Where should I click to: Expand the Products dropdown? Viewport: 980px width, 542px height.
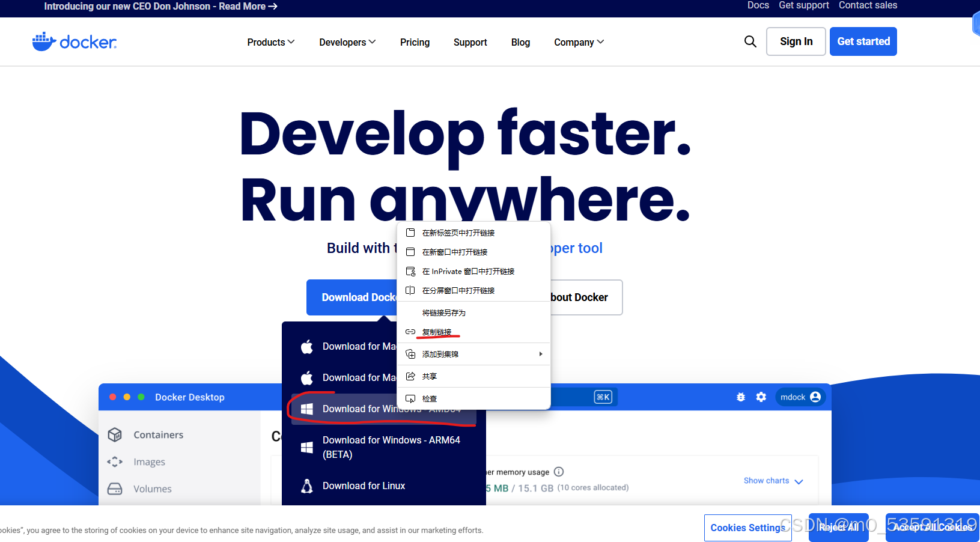pyautogui.click(x=271, y=42)
